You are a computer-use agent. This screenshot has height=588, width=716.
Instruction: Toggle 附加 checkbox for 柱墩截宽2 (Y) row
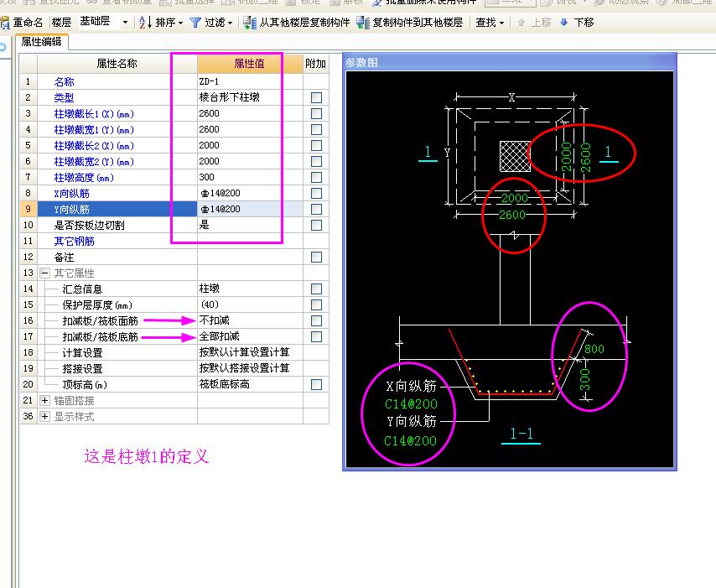pos(316,162)
